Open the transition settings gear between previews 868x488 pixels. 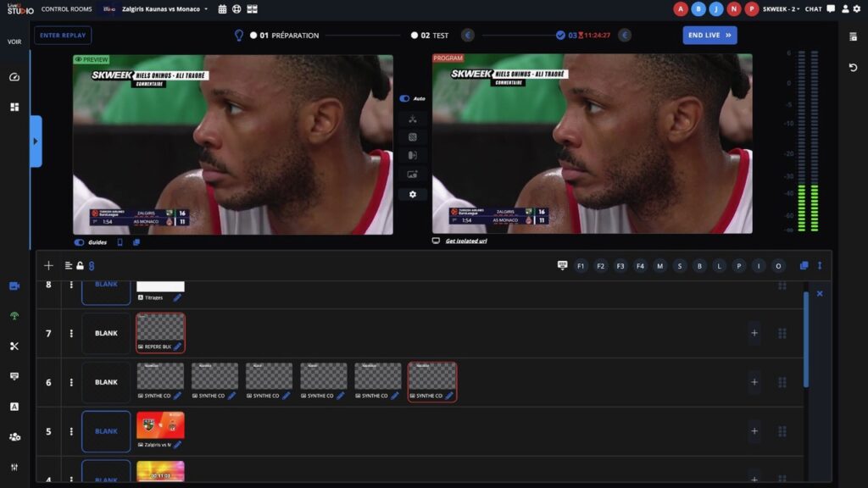point(413,194)
